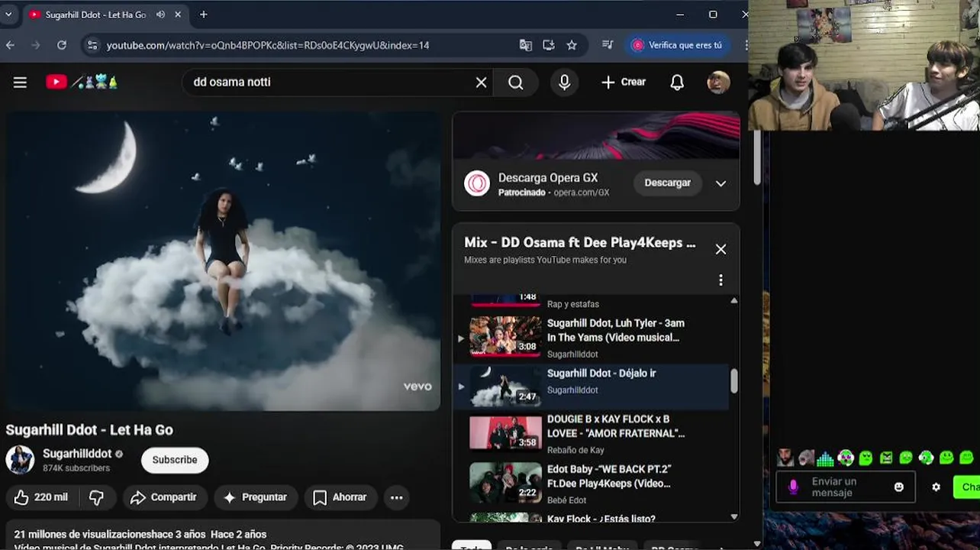Open the YouTube hamburger guide menu
Viewport: 980px width, 550px height.
20,82
